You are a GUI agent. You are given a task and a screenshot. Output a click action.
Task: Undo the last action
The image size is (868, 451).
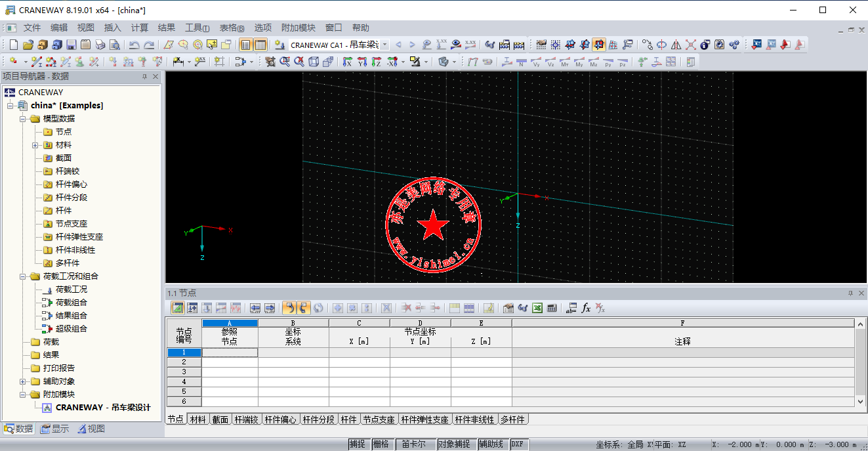(x=134, y=45)
